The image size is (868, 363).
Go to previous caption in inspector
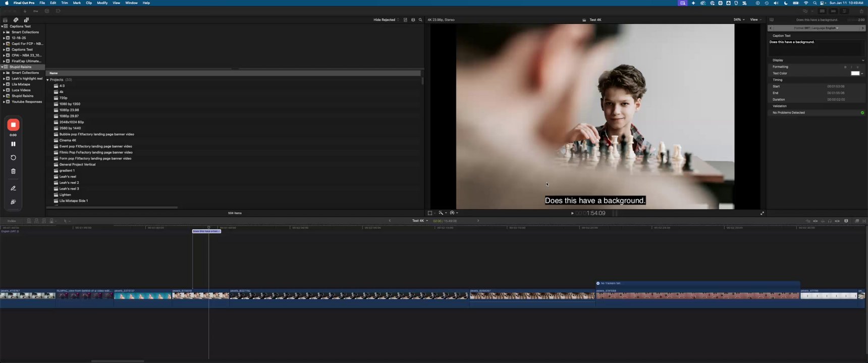pyautogui.click(x=771, y=28)
